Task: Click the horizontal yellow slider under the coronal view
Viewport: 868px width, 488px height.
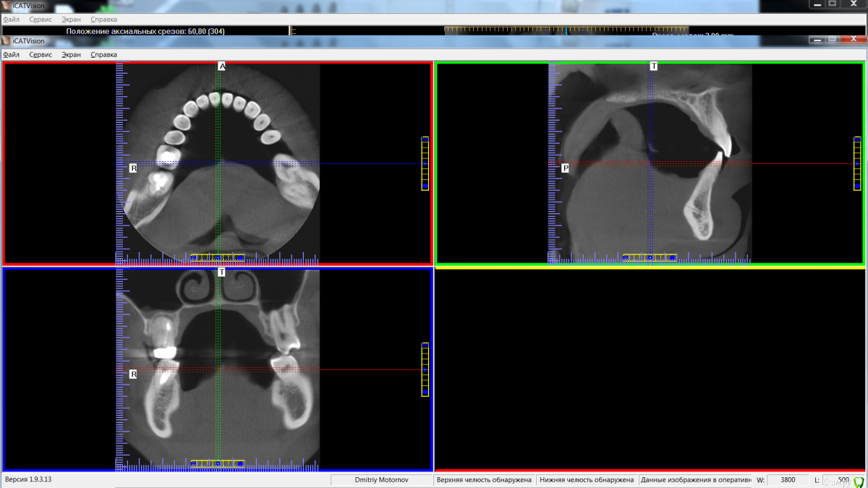Action: click(217, 463)
